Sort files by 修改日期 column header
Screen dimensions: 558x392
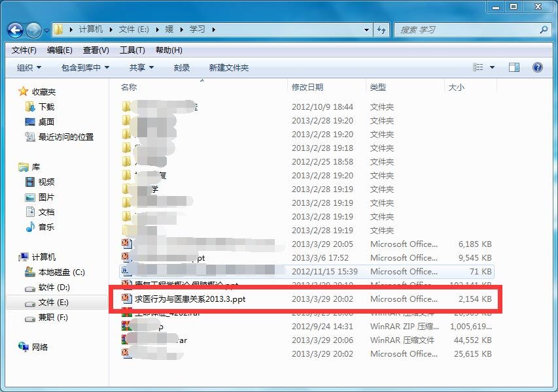click(x=307, y=87)
